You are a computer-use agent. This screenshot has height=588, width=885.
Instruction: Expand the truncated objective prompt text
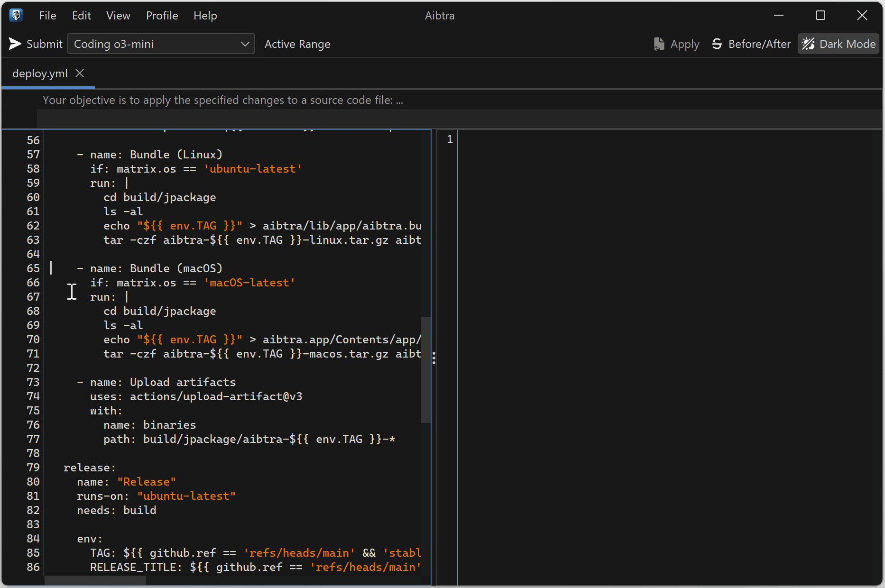pyautogui.click(x=223, y=100)
